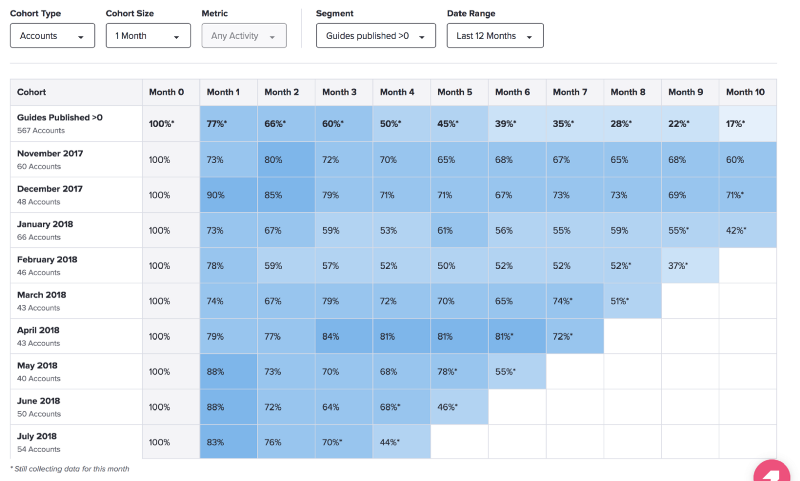The image size is (800, 481).
Task: Select the January 2018 cohort row label
Action: click(76, 230)
